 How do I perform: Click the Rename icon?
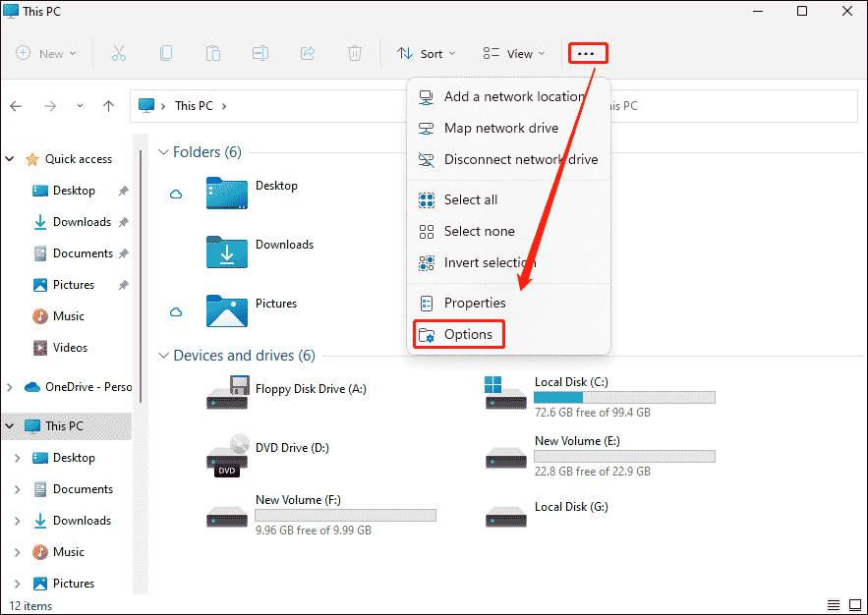pos(260,53)
